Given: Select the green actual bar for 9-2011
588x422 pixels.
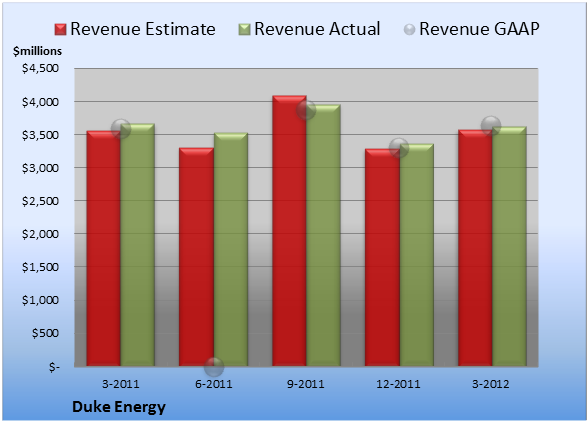Looking at the screenshot, I should pos(323,235).
